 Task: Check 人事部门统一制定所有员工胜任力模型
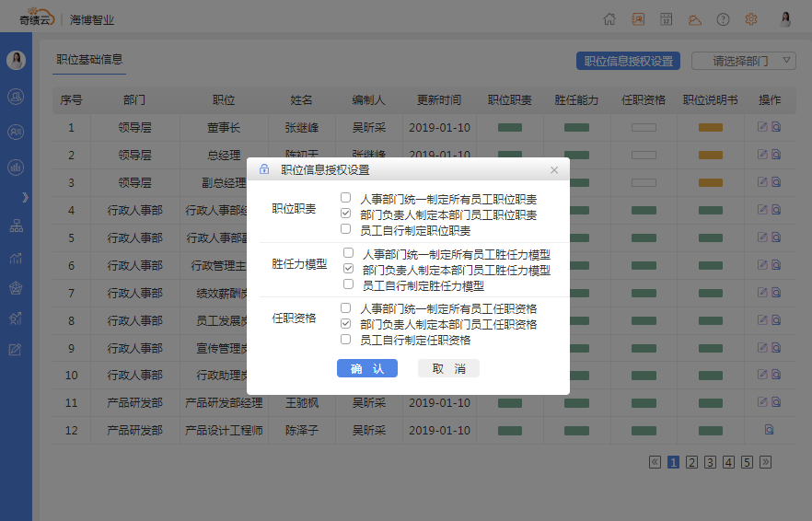349,253
